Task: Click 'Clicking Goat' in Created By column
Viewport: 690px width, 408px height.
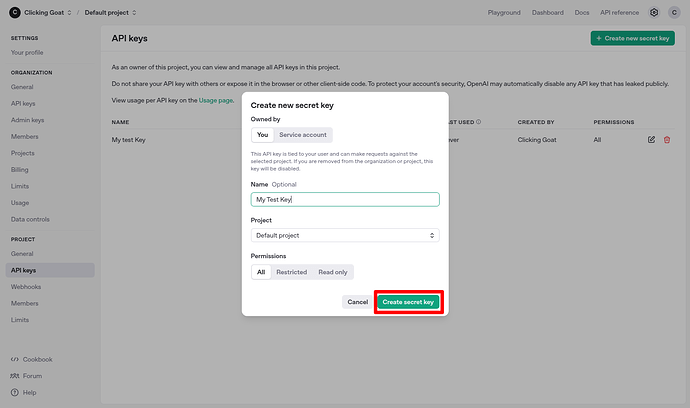Action: click(x=537, y=140)
